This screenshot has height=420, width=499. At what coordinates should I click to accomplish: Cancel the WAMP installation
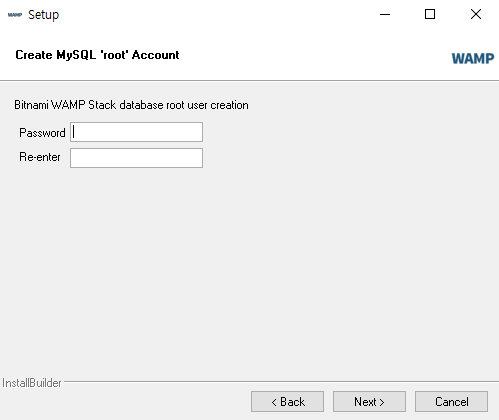[x=451, y=402]
